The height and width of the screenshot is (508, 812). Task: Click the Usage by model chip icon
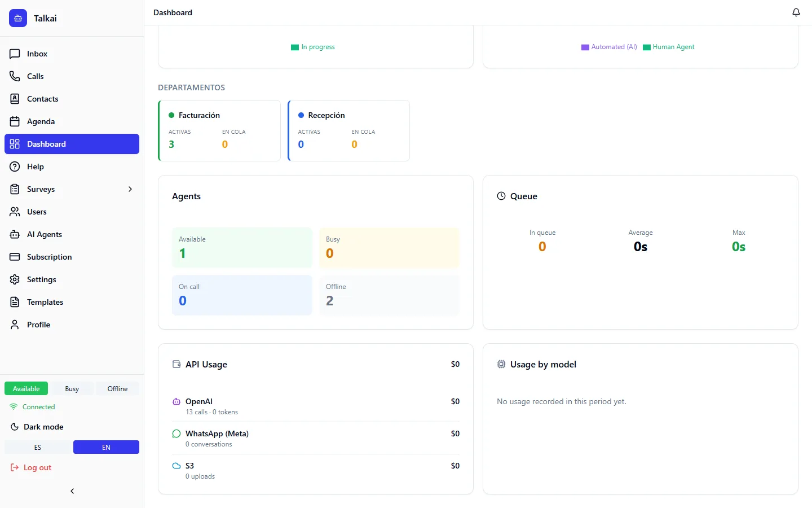pos(501,364)
